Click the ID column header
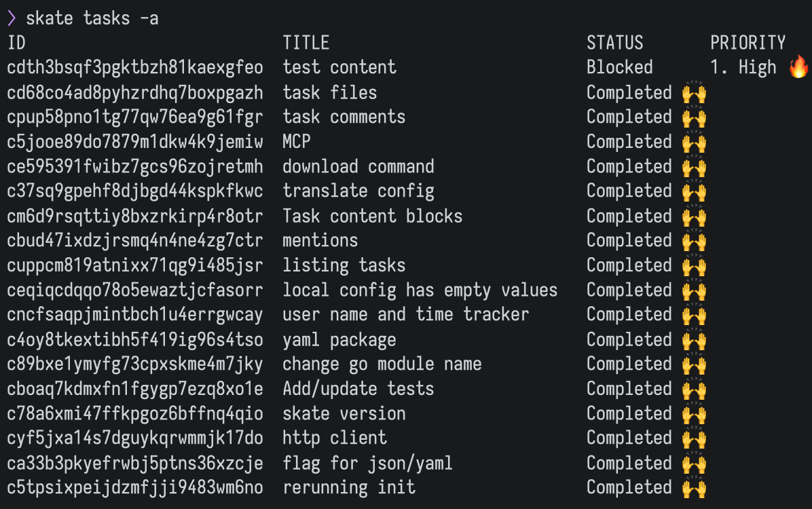Viewport: 812px width, 509px height. tap(16, 43)
